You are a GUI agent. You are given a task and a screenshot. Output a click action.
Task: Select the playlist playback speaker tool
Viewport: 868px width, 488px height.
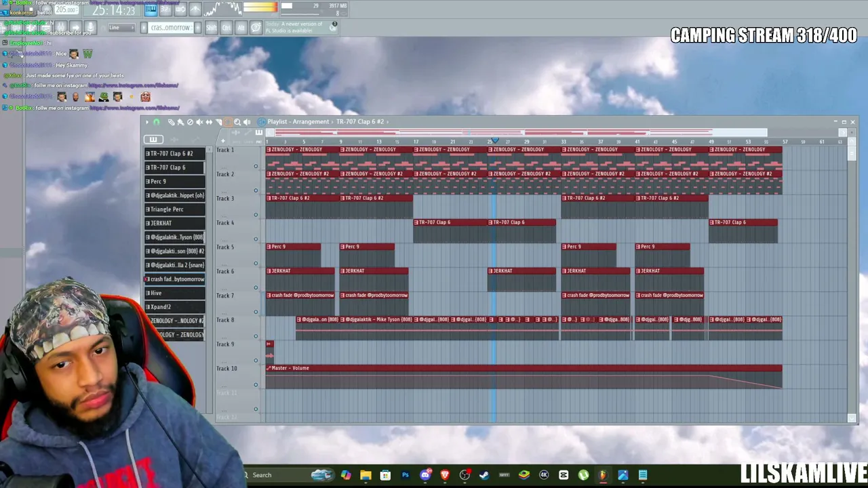[x=247, y=122]
